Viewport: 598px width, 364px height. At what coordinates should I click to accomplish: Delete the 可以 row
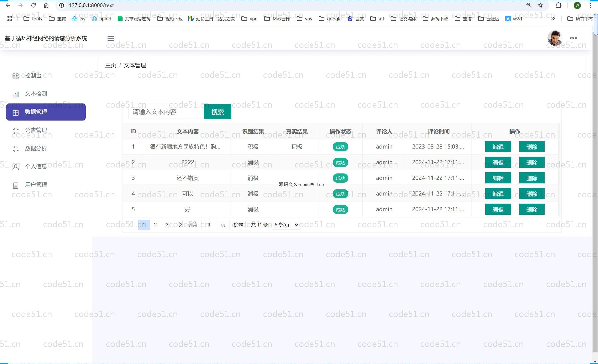pyautogui.click(x=532, y=194)
